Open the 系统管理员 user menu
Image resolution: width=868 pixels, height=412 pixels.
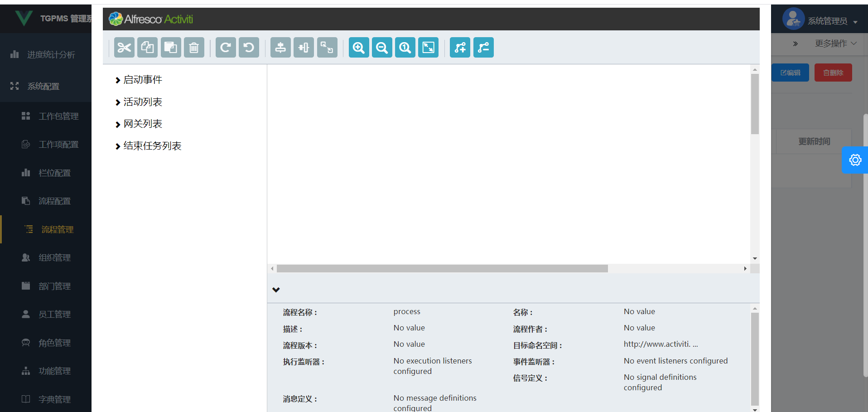click(x=829, y=20)
